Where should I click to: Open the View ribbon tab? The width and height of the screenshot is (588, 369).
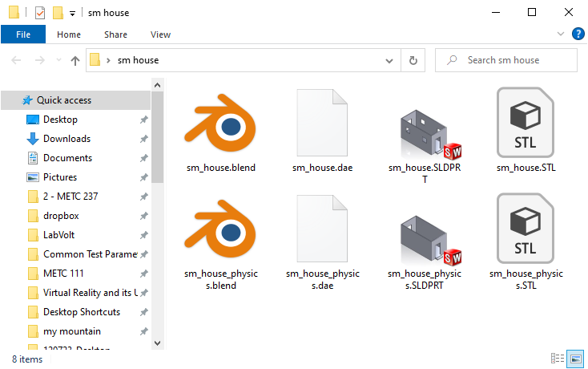[x=160, y=34]
